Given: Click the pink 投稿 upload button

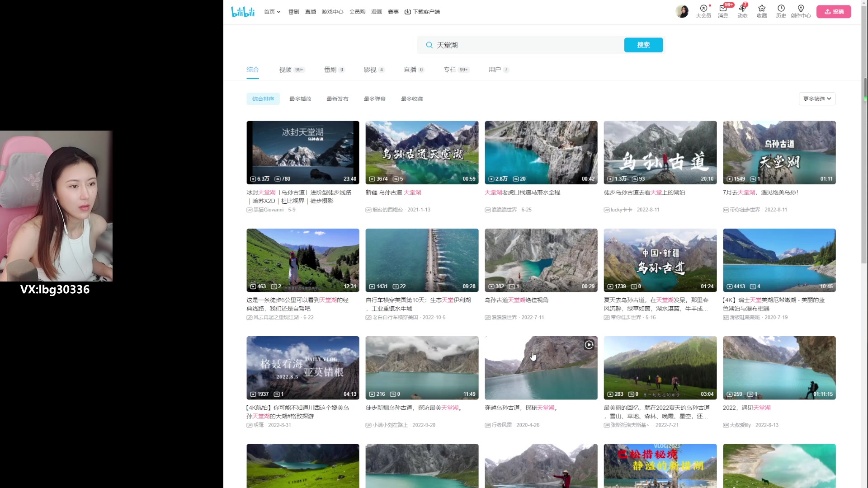Looking at the screenshot, I should (834, 12).
